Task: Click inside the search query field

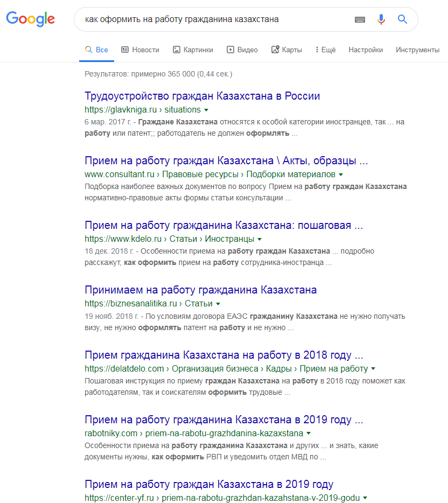Action: click(215, 19)
